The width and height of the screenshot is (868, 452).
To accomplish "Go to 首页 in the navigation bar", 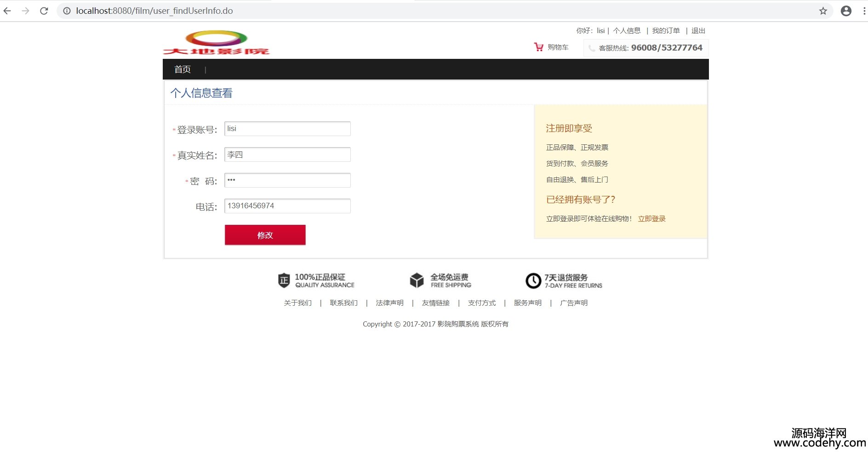I will (183, 69).
